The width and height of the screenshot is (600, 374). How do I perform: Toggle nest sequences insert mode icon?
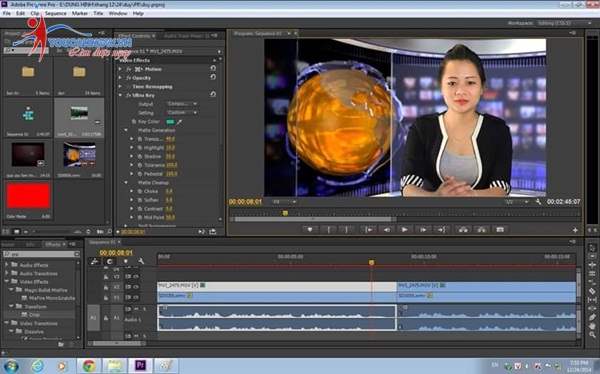[x=95, y=261]
